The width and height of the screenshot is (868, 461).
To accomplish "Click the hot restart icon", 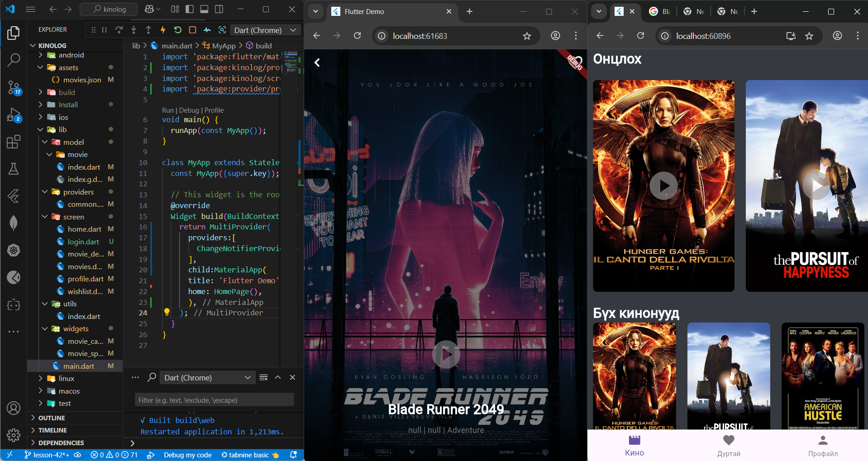I will tap(177, 30).
